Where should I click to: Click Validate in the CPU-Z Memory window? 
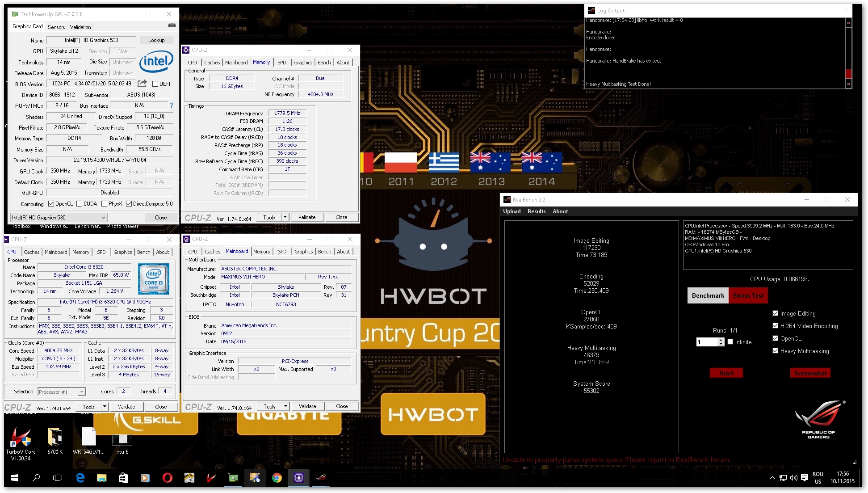(x=307, y=217)
